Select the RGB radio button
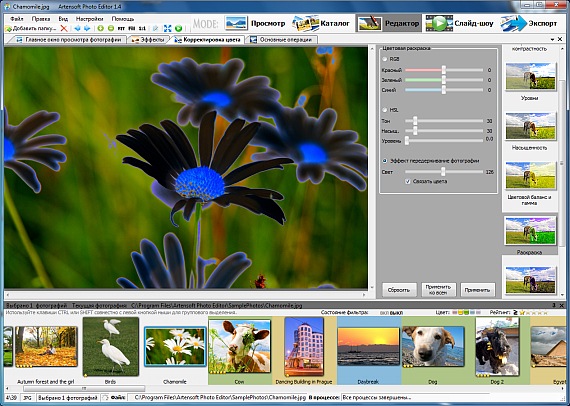The height and width of the screenshot is (406, 570). [385, 59]
